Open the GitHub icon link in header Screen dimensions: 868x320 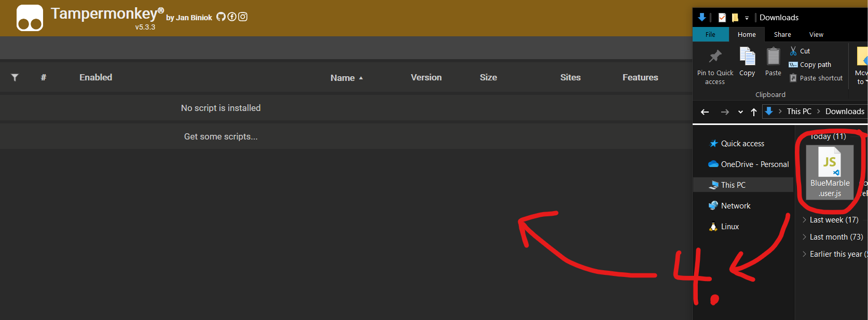pyautogui.click(x=221, y=17)
